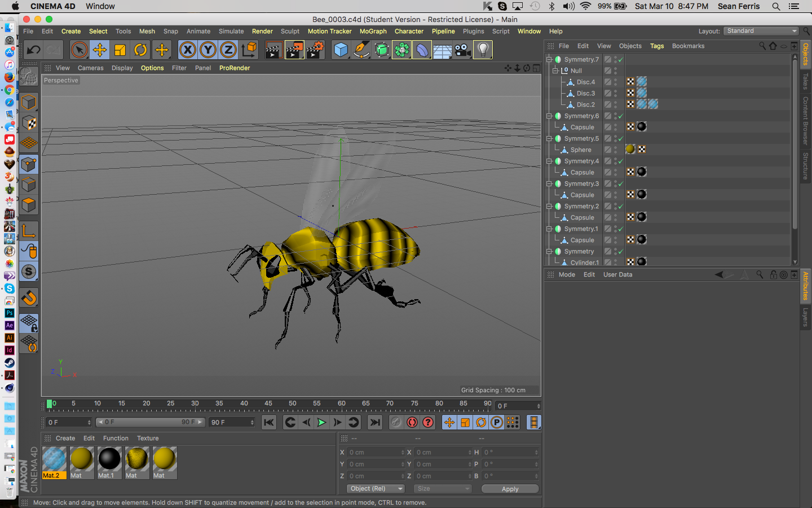Click the Apply button
Screen dimensions: 812x508
[510, 489]
